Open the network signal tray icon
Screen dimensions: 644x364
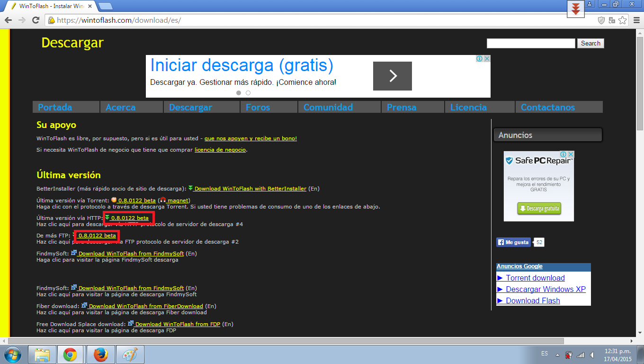pyautogui.click(x=581, y=355)
